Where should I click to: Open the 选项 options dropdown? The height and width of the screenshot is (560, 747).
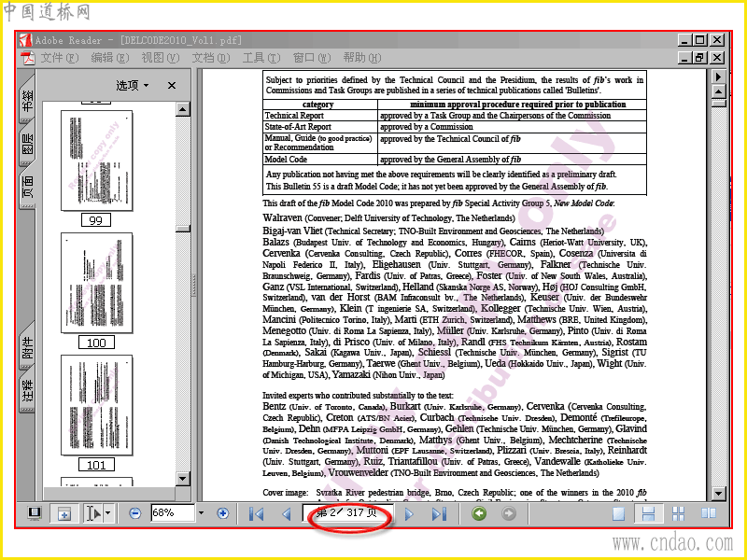133,85
